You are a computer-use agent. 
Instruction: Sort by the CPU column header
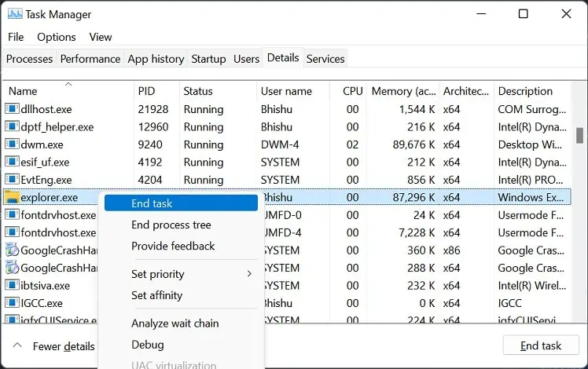348,91
